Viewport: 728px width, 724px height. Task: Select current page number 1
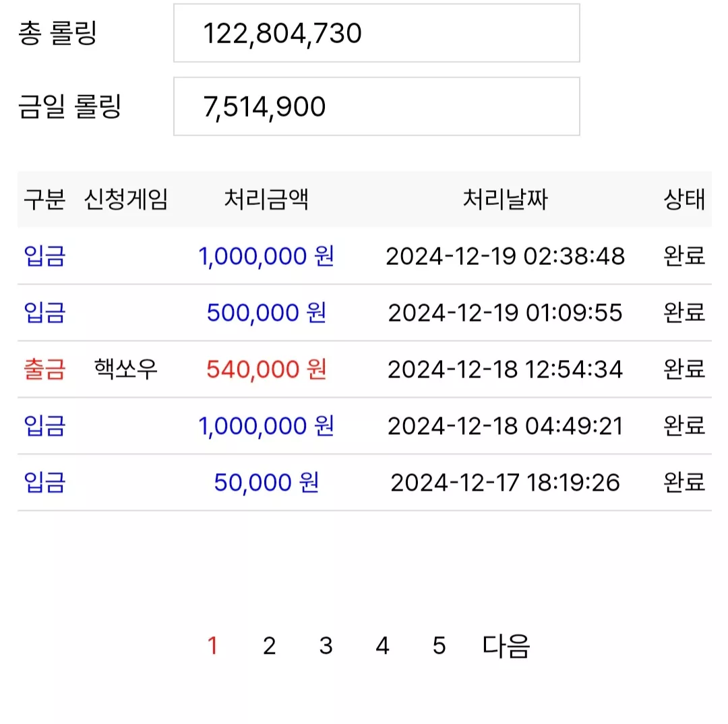click(x=212, y=646)
